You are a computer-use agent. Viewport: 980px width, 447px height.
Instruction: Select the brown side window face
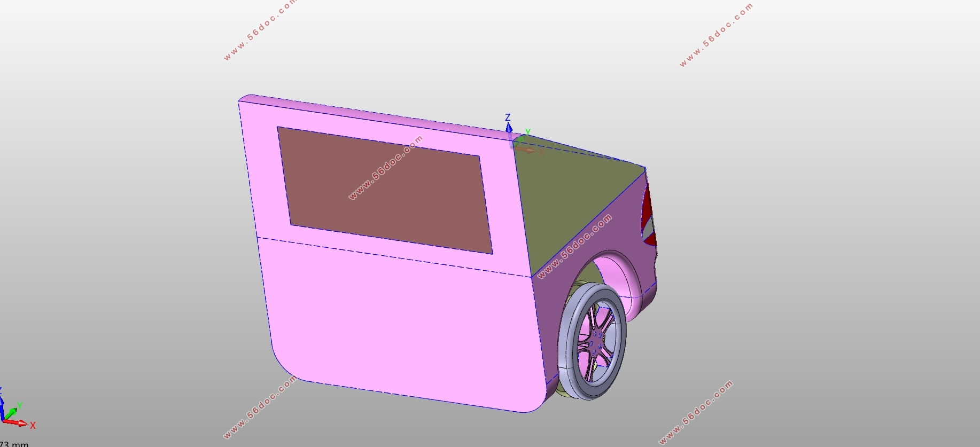click(x=385, y=190)
